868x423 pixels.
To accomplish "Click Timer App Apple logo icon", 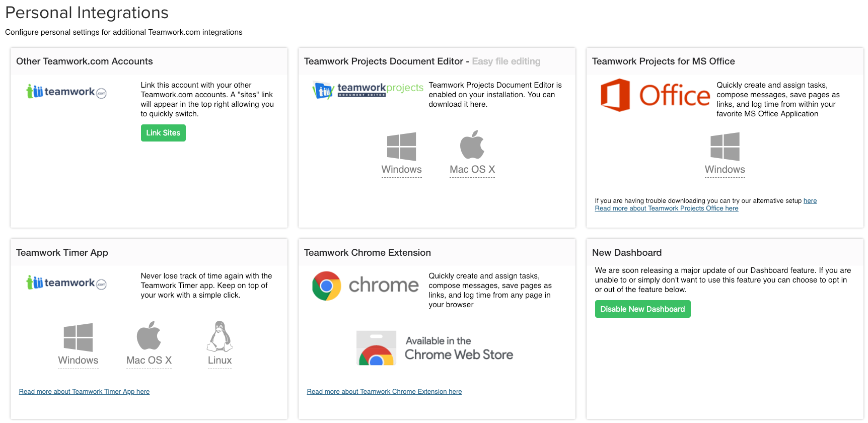I will (x=149, y=336).
